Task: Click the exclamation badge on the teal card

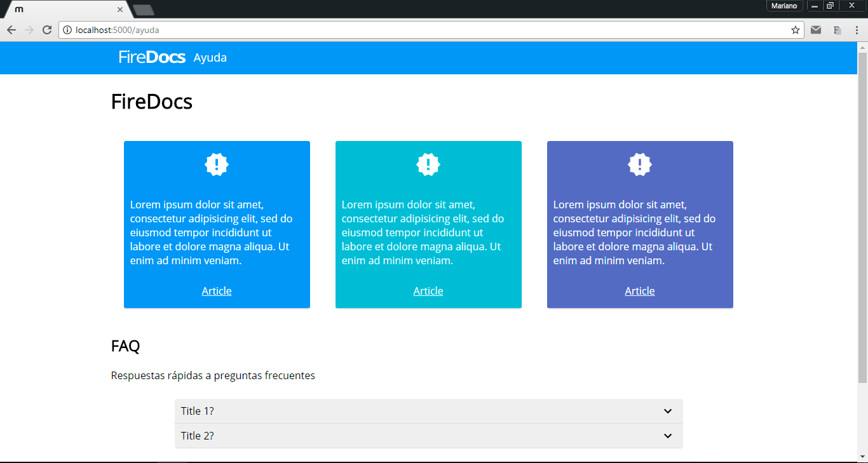Action: click(x=428, y=164)
